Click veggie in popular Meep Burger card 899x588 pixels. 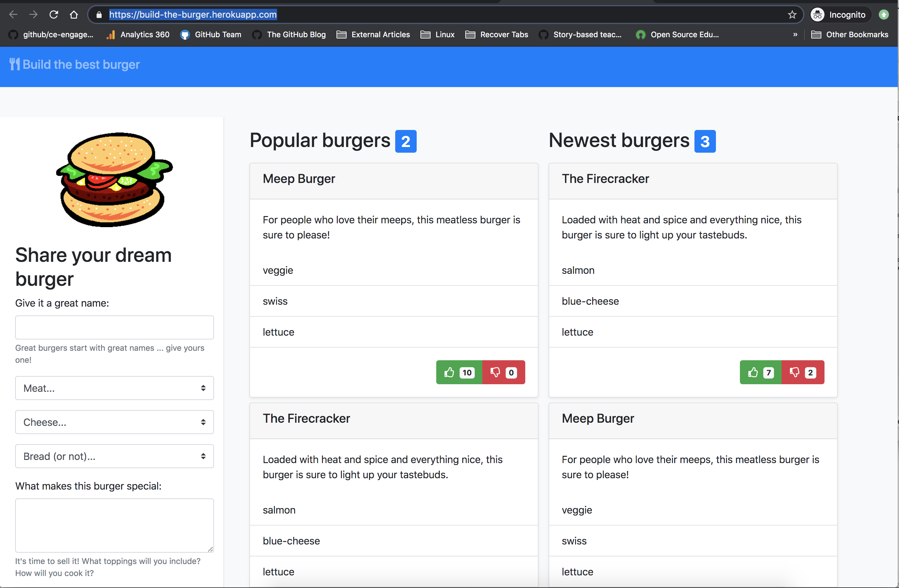[278, 270]
